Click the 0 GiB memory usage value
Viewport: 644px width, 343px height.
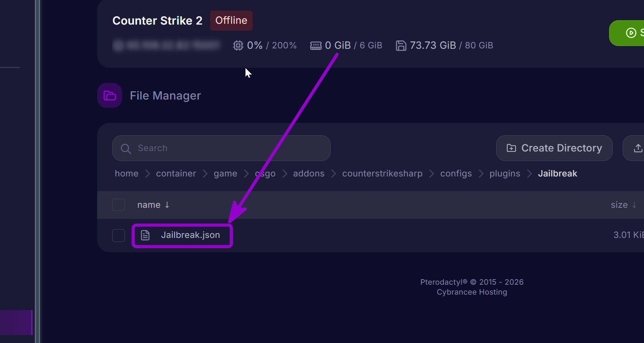pos(338,46)
